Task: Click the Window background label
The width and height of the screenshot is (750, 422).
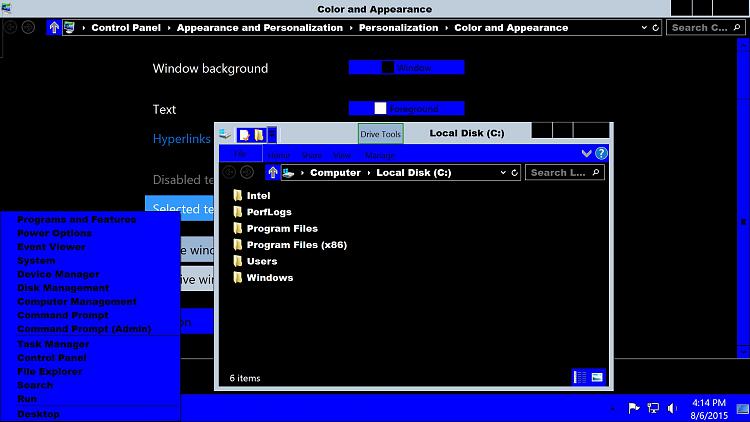Action: pyautogui.click(x=210, y=68)
